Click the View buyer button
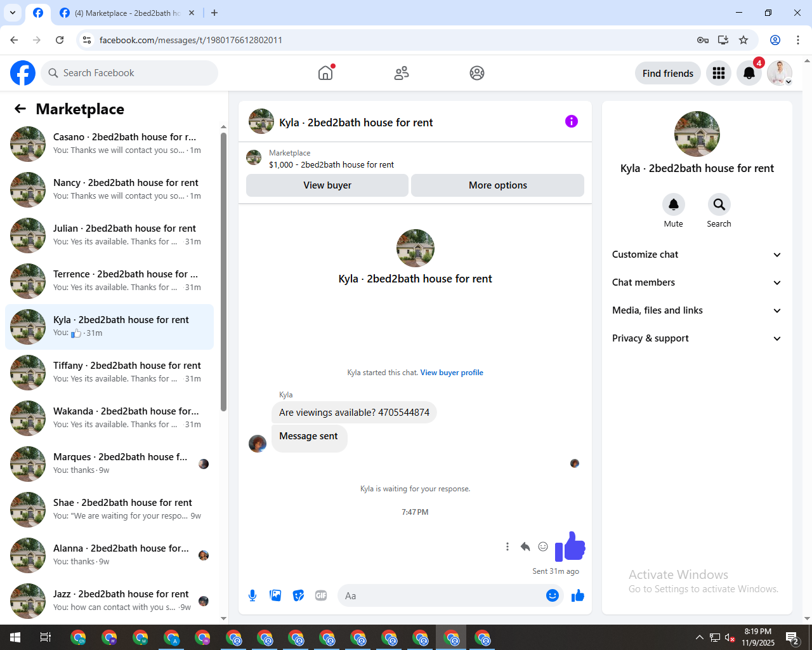This screenshot has width=812, height=650. (x=327, y=185)
